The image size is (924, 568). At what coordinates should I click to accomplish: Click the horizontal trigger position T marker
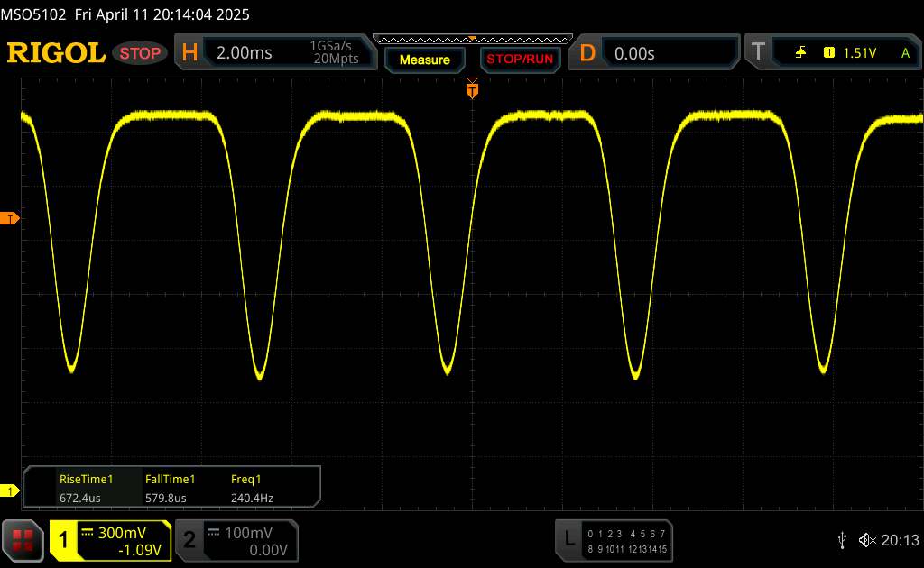click(472, 89)
